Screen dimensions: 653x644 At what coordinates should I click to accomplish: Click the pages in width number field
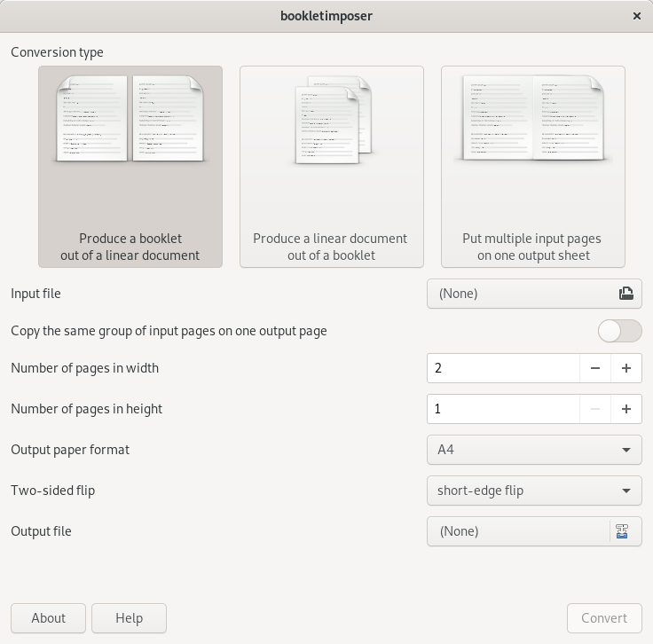[x=502, y=368]
